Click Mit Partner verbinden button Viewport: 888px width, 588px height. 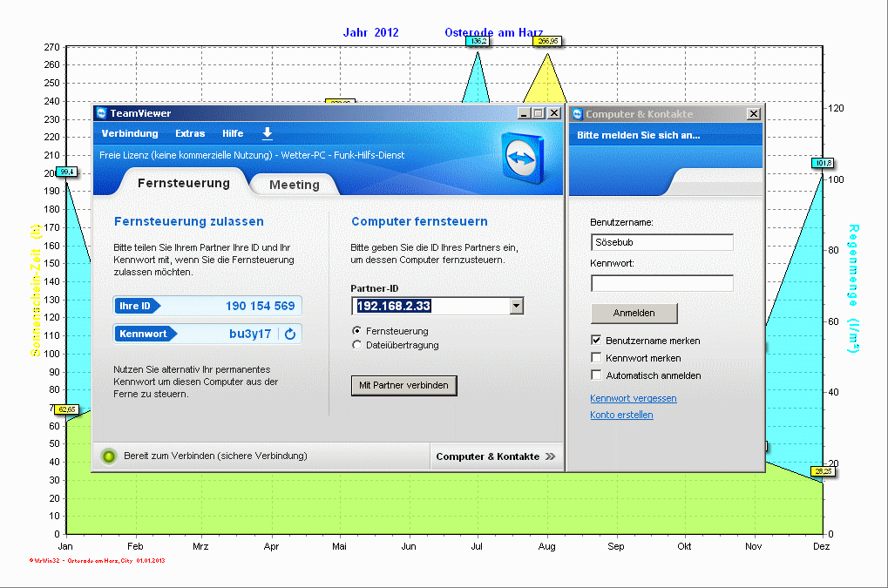(403, 385)
